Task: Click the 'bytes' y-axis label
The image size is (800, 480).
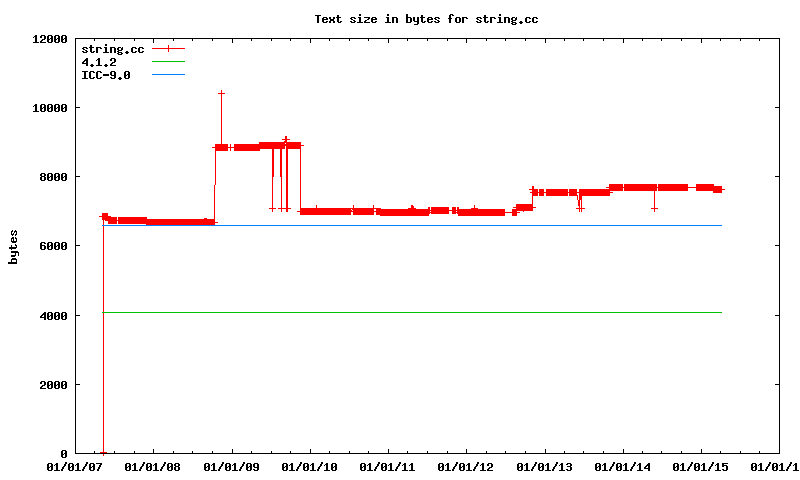Action: click(x=13, y=247)
